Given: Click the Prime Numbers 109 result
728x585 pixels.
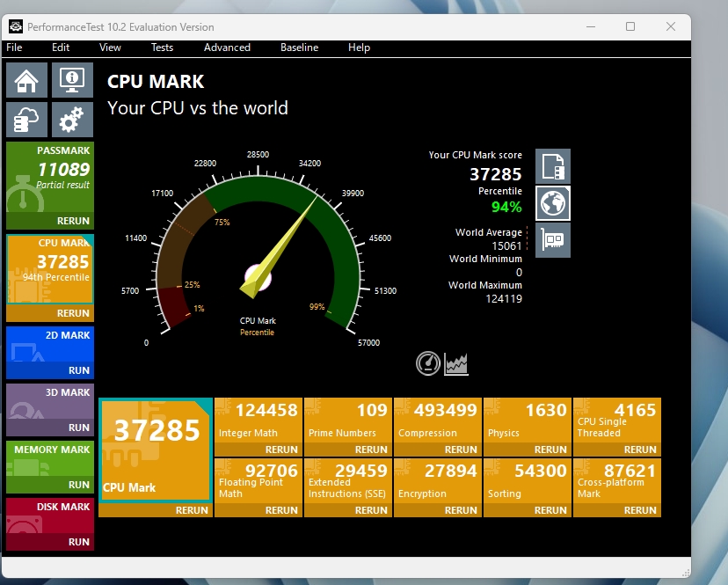Looking at the screenshot, I should click(348, 420).
